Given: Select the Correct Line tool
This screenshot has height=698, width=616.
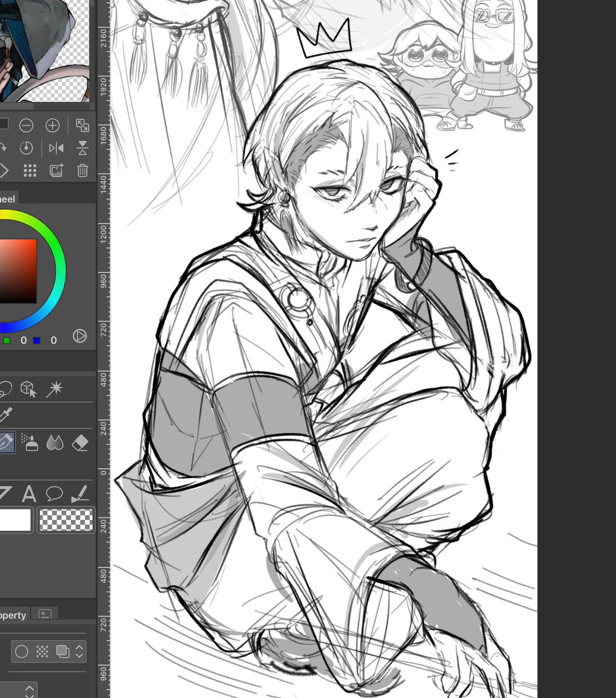Looking at the screenshot, I should 80,493.
